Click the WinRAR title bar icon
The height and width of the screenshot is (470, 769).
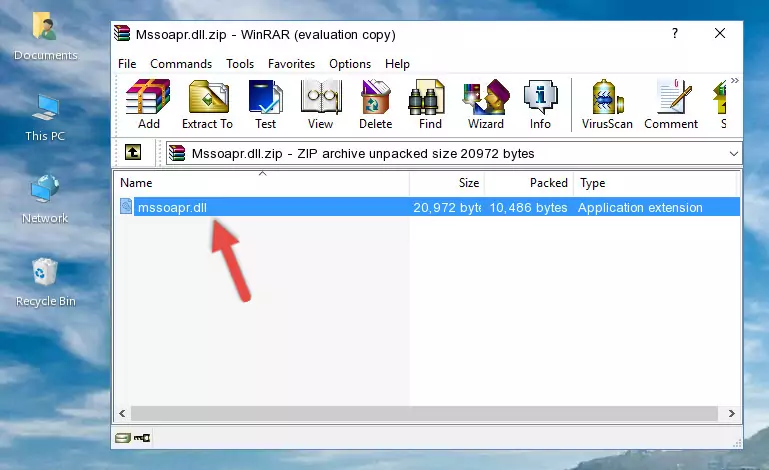pos(122,33)
